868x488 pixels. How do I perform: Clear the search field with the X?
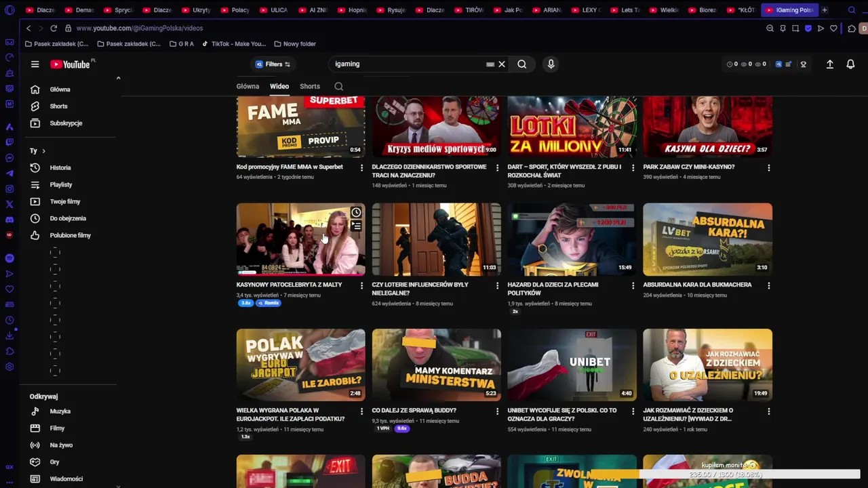(x=502, y=64)
